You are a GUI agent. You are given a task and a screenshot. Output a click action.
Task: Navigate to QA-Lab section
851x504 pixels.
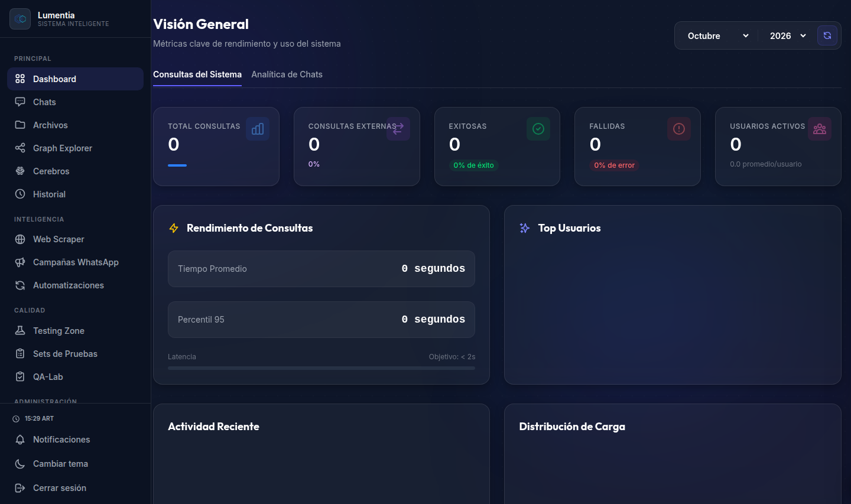pos(75,377)
